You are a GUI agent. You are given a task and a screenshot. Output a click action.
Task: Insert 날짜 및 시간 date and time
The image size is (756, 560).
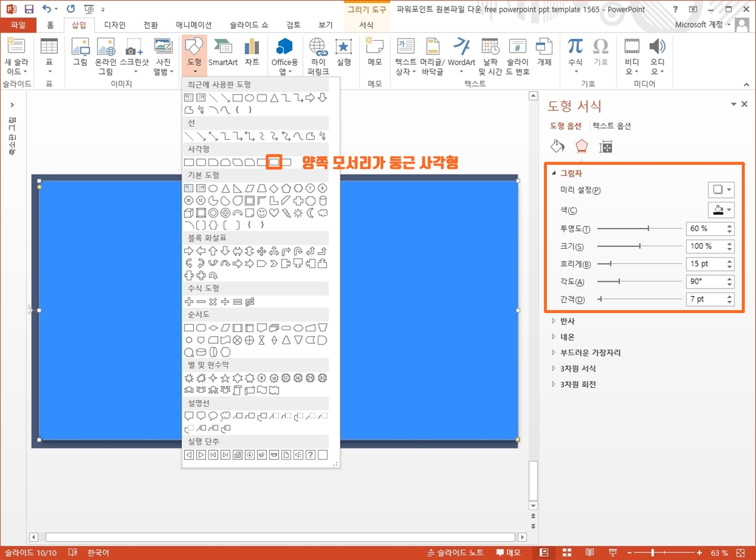click(x=490, y=57)
